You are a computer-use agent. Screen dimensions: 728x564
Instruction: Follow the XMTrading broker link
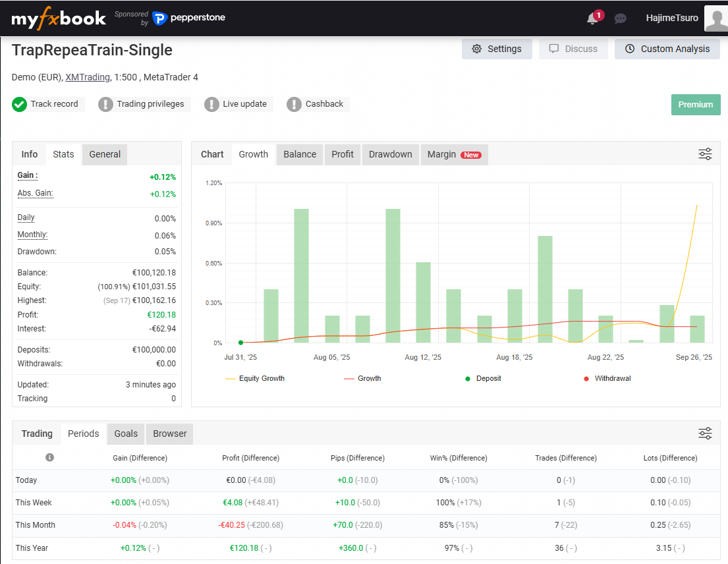pyautogui.click(x=88, y=77)
